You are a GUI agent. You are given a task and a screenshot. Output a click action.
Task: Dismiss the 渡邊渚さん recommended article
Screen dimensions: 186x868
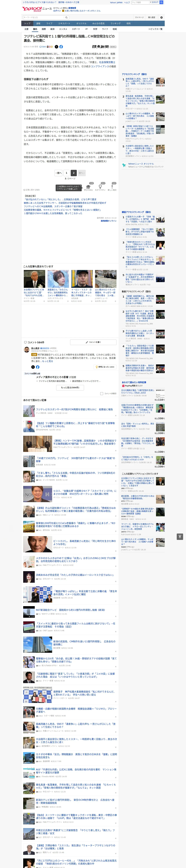click(68, 301)
